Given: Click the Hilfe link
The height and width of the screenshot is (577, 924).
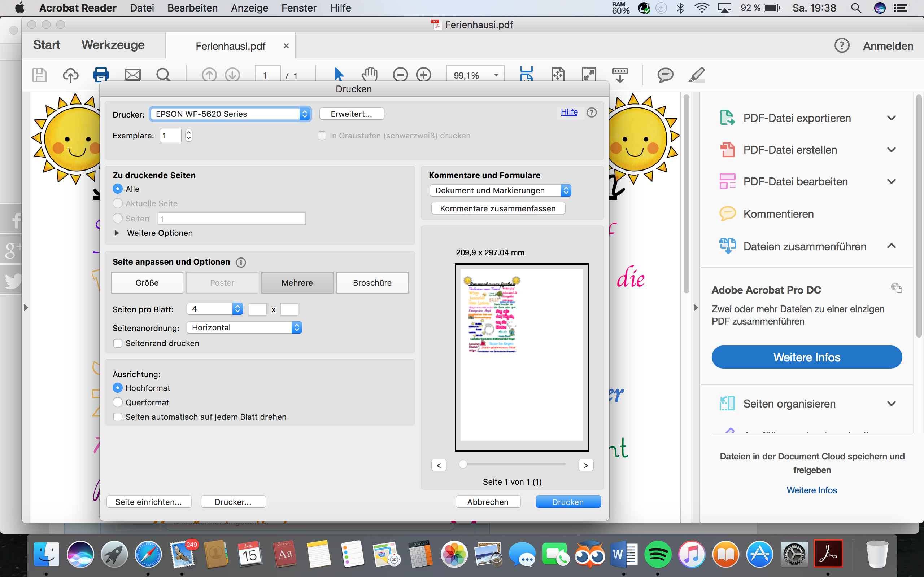Looking at the screenshot, I should (569, 112).
